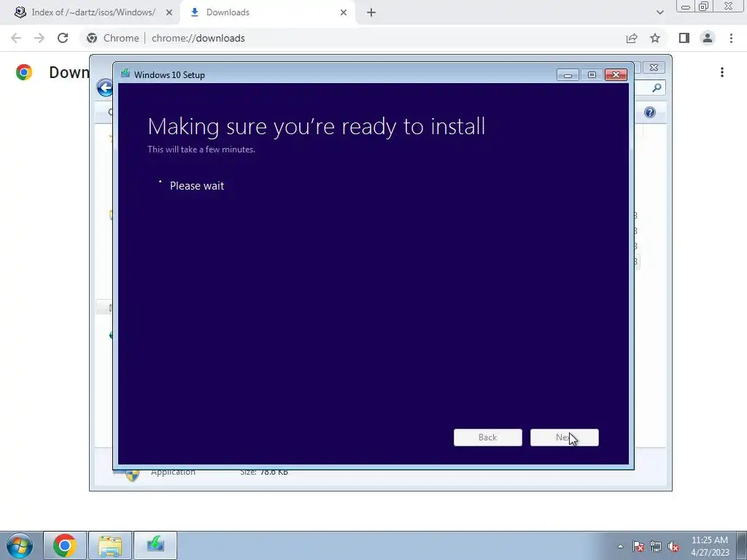Open the Windows 7 Start button
Screen dimensions: 747x560
click(19, 545)
